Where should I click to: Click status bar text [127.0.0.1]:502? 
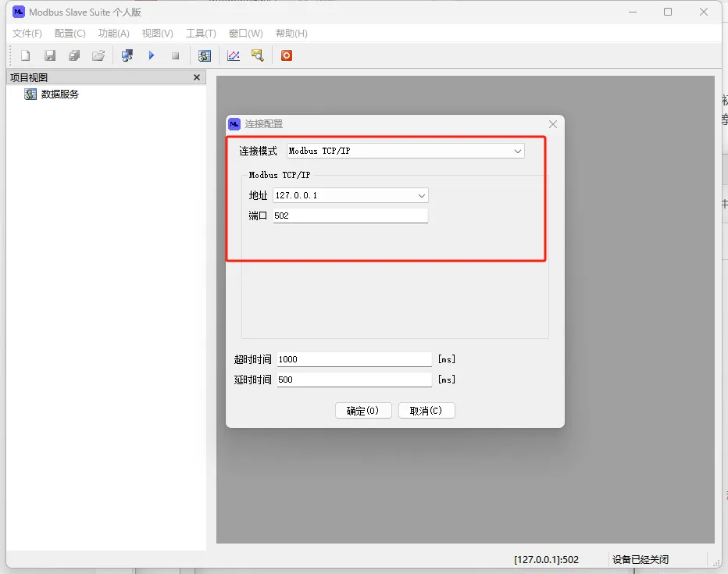pos(547,560)
